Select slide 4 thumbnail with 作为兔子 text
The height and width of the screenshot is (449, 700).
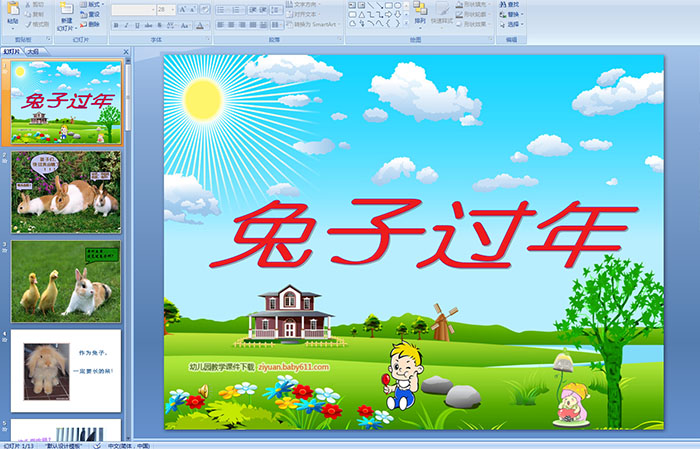tap(66, 371)
